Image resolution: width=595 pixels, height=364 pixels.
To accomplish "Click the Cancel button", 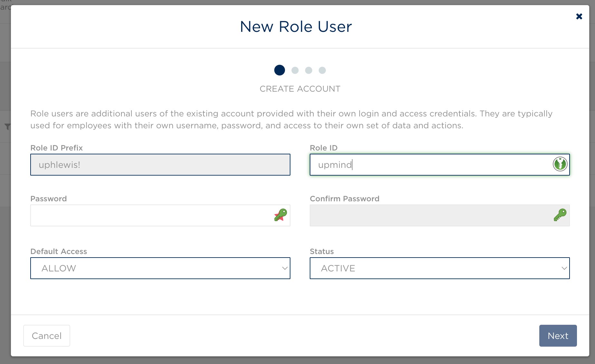I will pyautogui.click(x=47, y=336).
